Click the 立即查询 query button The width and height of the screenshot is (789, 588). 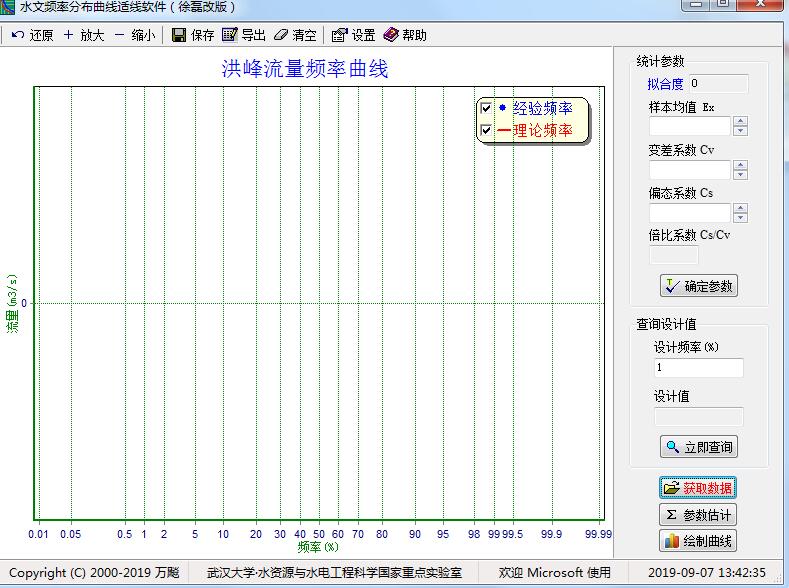pyautogui.click(x=698, y=447)
